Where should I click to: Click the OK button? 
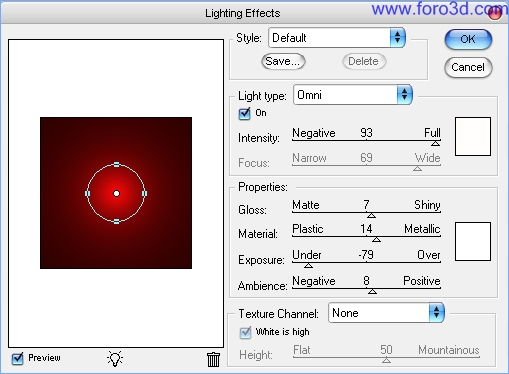click(468, 39)
